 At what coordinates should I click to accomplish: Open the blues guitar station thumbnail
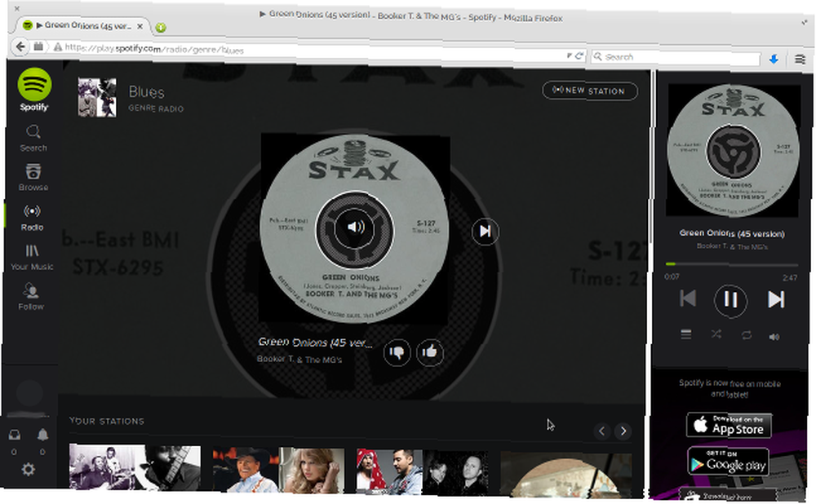point(135,467)
